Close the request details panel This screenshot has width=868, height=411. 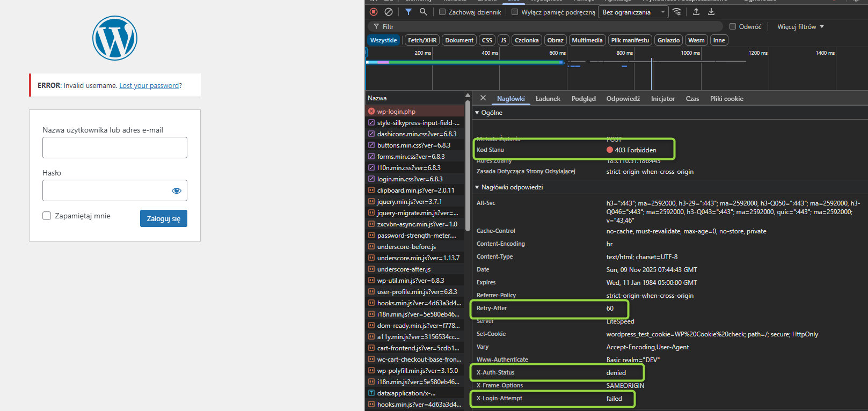pos(483,98)
